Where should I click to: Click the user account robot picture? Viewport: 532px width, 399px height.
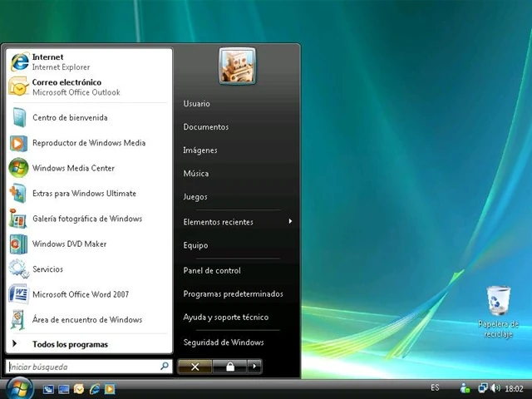[237, 66]
